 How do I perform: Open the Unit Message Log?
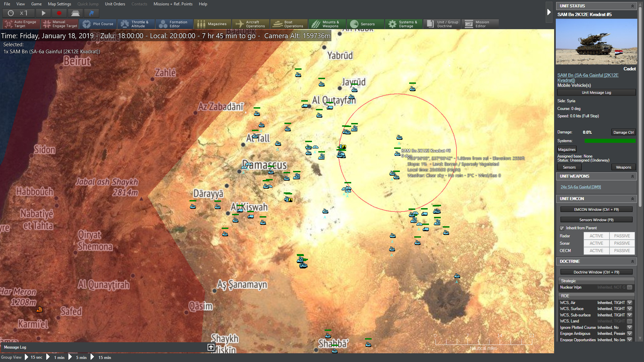click(x=596, y=92)
